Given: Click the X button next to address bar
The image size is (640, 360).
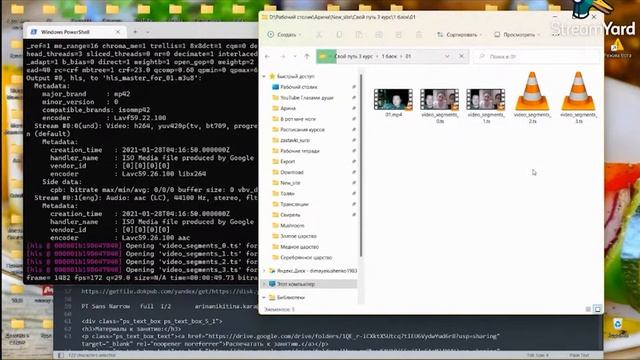Looking at the screenshot, I should [462, 56].
